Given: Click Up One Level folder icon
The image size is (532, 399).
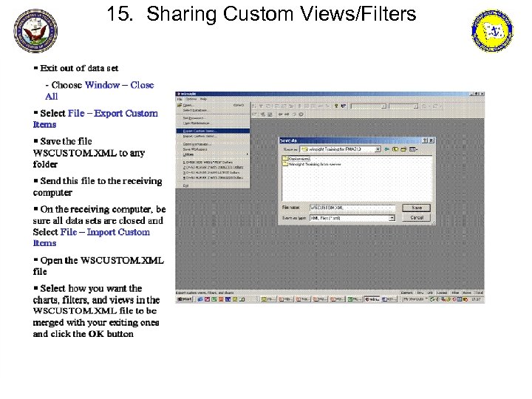Looking at the screenshot, I should pyautogui.click(x=395, y=149).
